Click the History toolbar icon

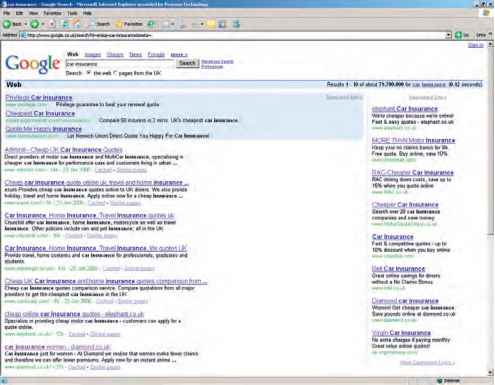(152, 24)
